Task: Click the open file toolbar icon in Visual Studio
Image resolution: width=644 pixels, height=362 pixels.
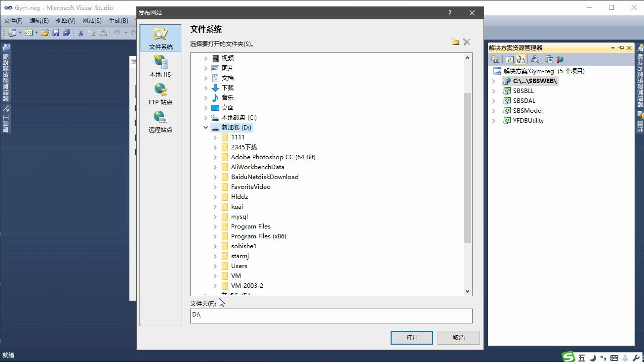Action: pyautogui.click(x=45, y=33)
